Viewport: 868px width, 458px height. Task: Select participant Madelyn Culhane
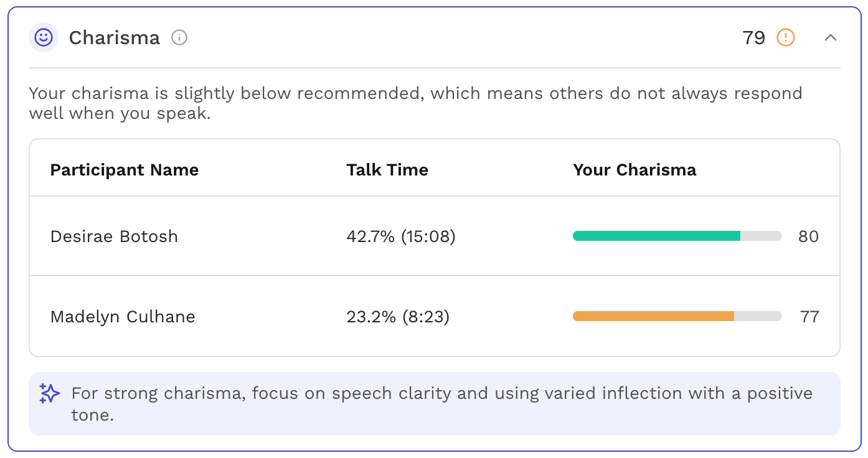pos(123,317)
